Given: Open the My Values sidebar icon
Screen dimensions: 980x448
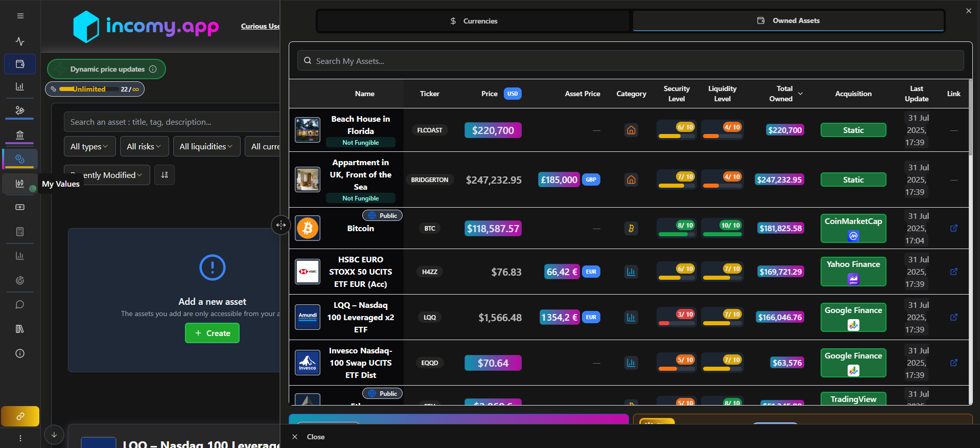Looking at the screenshot, I should point(20,184).
